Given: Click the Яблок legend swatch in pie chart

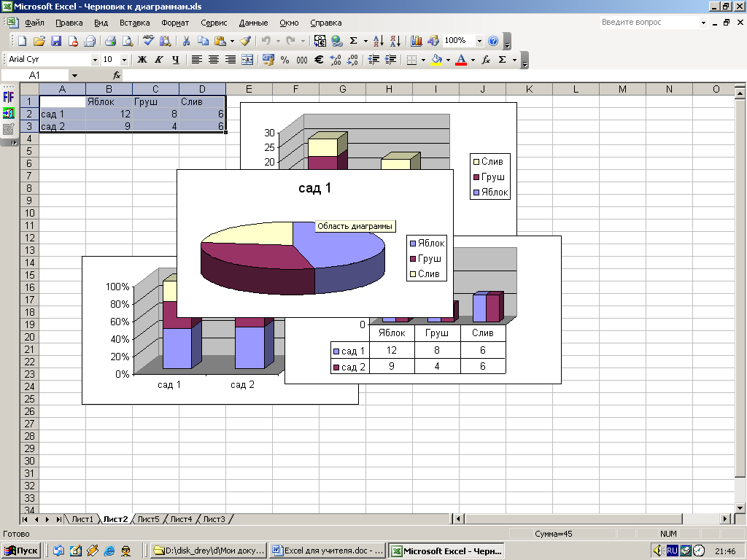Looking at the screenshot, I should (x=413, y=244).
